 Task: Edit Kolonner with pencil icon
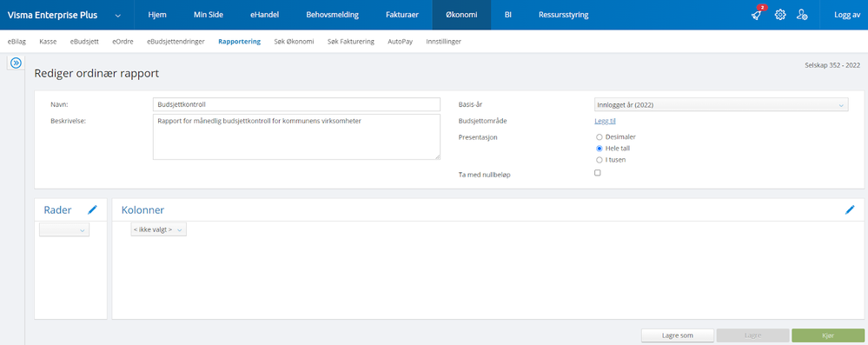850,210
